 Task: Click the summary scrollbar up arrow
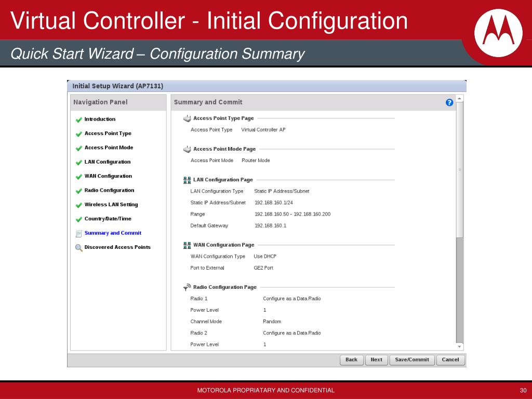459,98
